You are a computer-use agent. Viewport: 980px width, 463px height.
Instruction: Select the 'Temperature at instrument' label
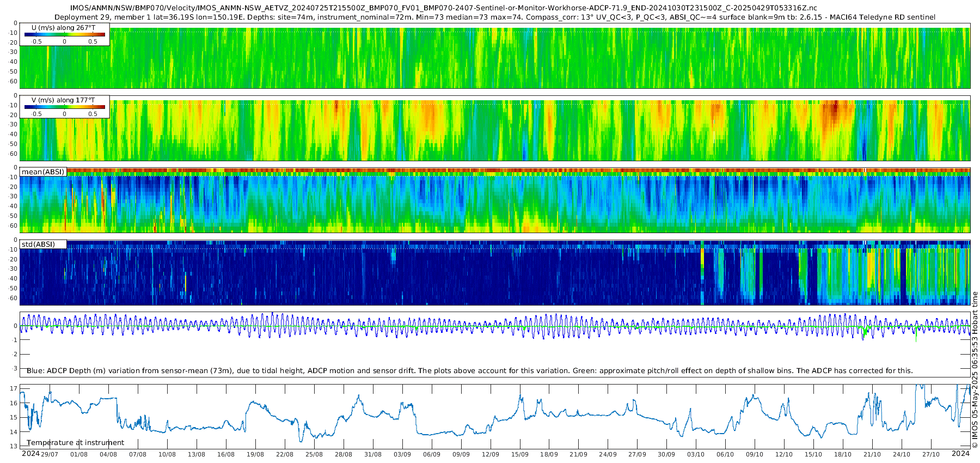click(x=75, y=442)
